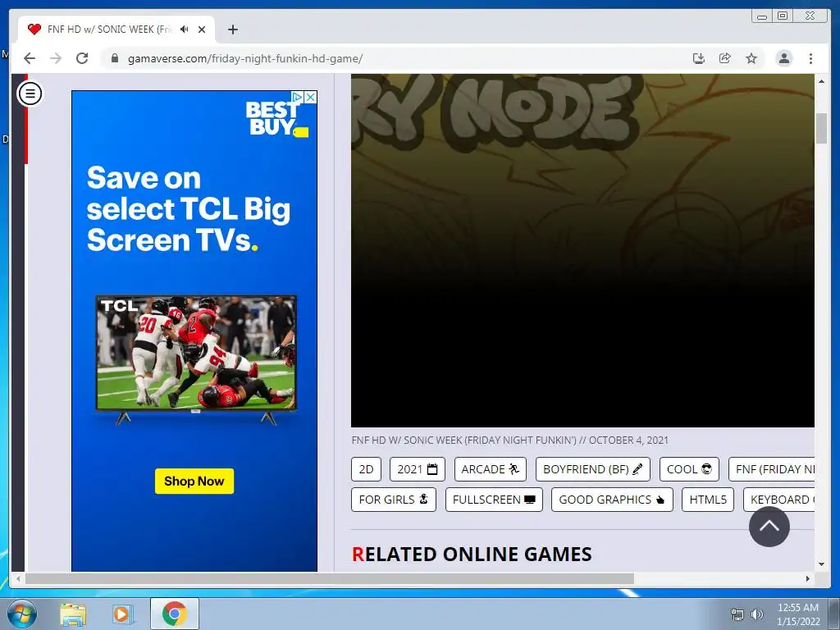Open the hamburger menu icon on the page

pyautogui.click(x=30, y=94)
